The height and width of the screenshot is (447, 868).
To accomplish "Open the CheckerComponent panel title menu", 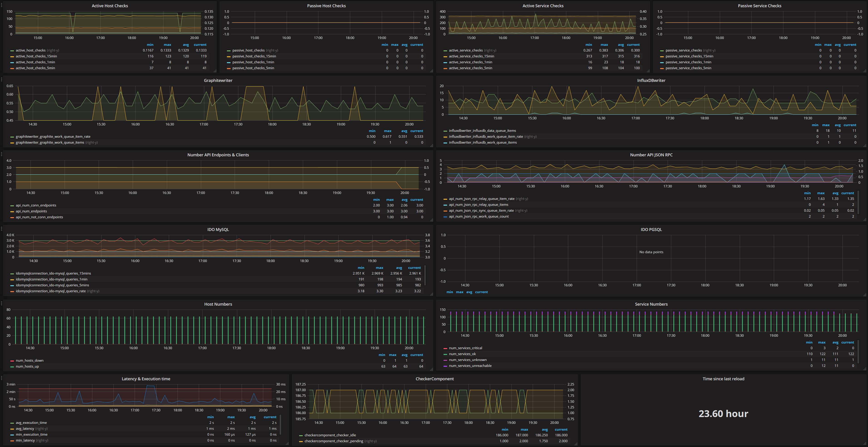I will (434, 379).
